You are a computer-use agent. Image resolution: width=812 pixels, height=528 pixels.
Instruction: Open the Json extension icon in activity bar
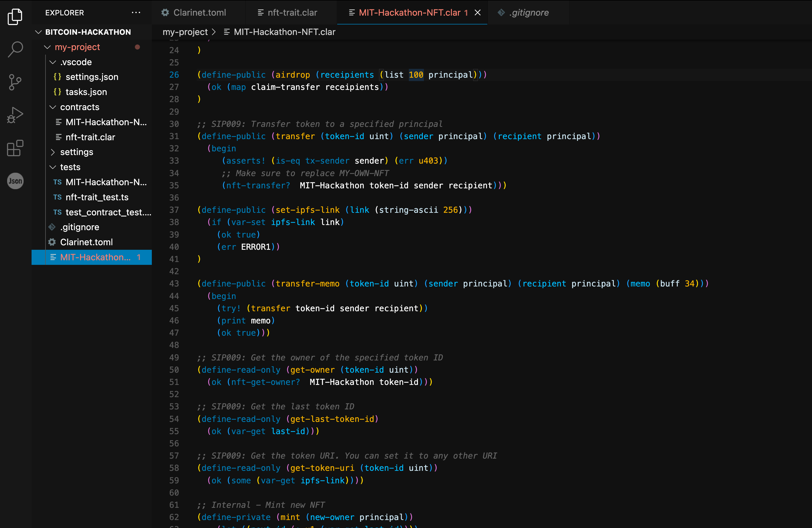15,181
